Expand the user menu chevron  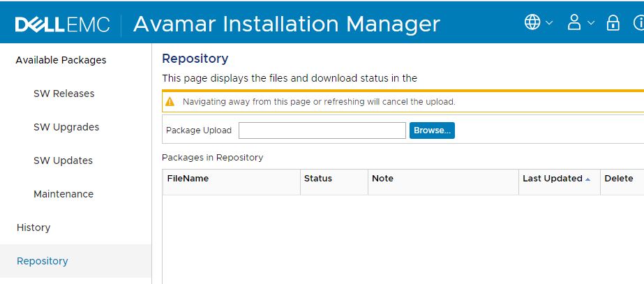(x=591, y=22)
